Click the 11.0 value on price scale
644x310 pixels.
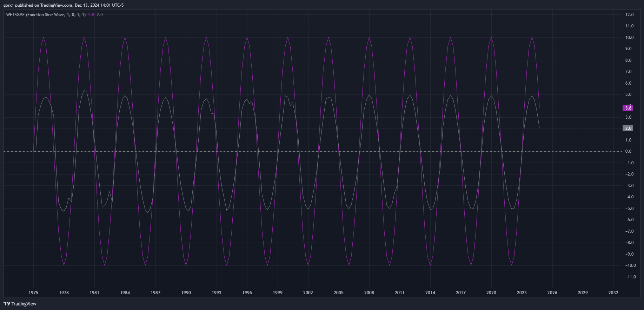[629, 26]
